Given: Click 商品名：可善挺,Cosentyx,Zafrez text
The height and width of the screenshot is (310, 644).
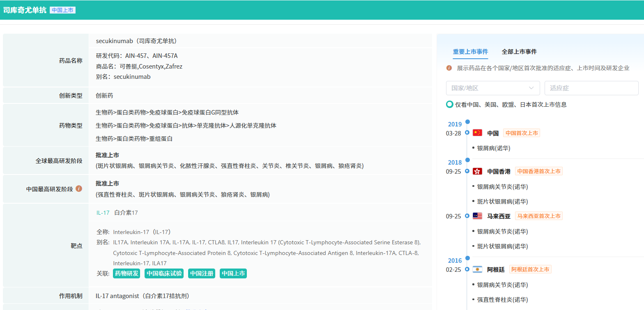Looking at the screenshot, I should pos(139,67).
